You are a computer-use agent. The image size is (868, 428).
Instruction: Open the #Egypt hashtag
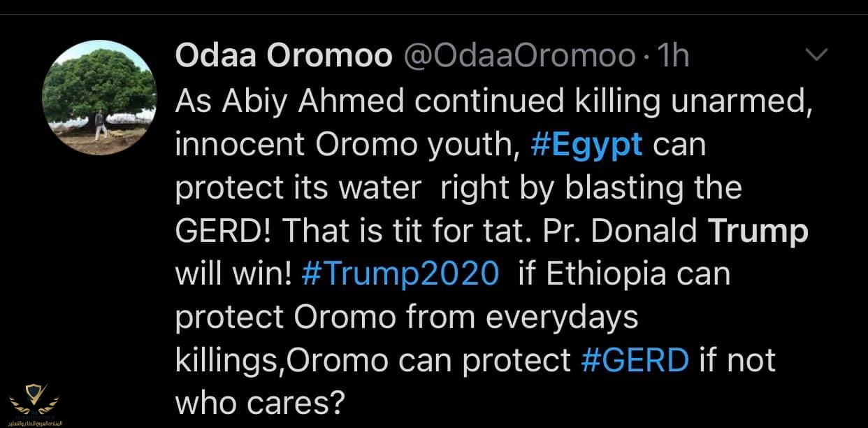587,145
